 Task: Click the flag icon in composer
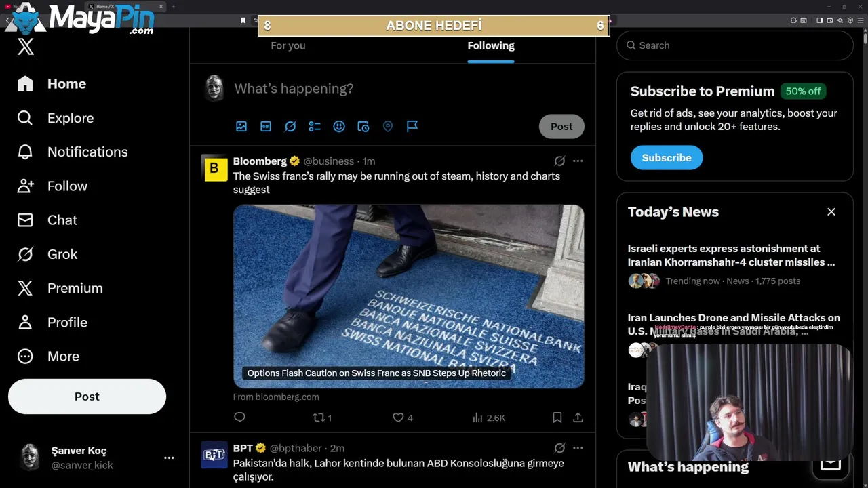pyautogui.click(x=412, y=126)
